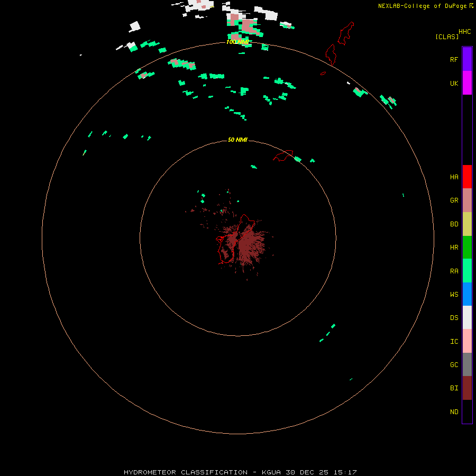Image resolution: width=476 pixels, height=476 pixels.
Task: Click the RA light green legend swatch
Action: point(467,271)
